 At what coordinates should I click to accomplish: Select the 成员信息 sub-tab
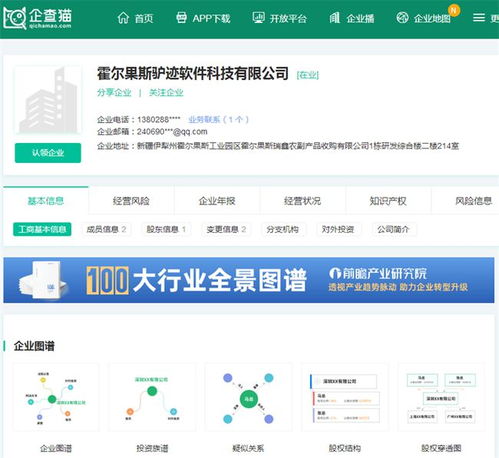pyautogui.click(x=106, y=229)
